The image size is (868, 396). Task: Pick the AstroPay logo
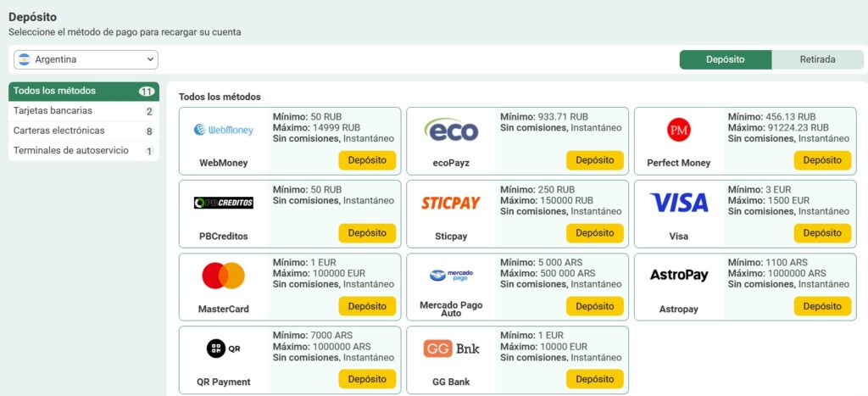pos(679,276)
